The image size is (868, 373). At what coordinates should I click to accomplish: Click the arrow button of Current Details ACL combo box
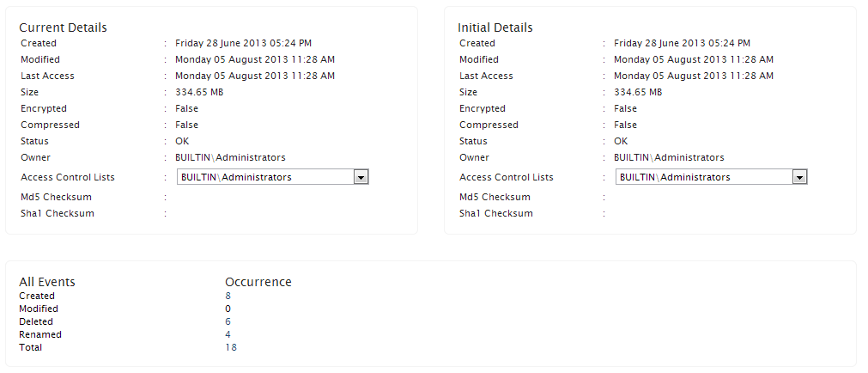[x=361, y=177]
